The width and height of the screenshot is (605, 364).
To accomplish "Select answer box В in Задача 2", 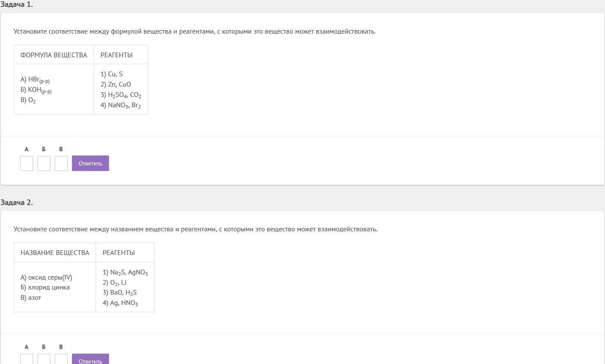I will pos(61,359).
